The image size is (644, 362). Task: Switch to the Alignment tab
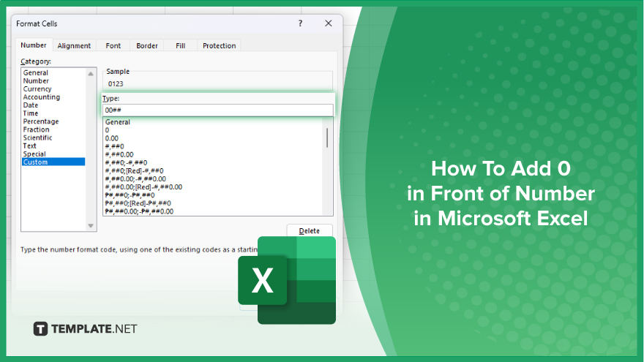click(x=74, y=45)
